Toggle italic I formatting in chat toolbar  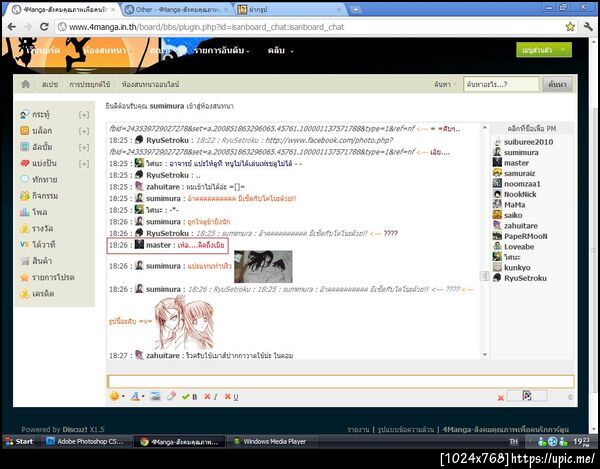211,397
